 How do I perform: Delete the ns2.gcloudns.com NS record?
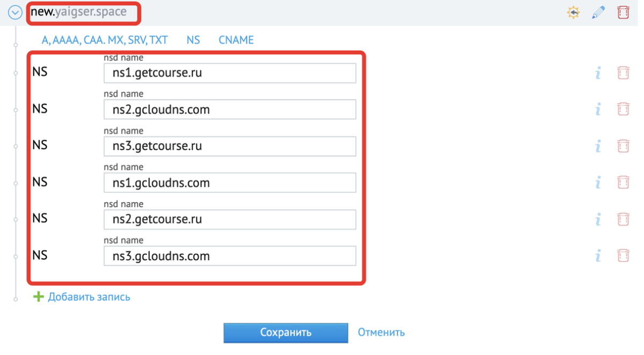623,109
